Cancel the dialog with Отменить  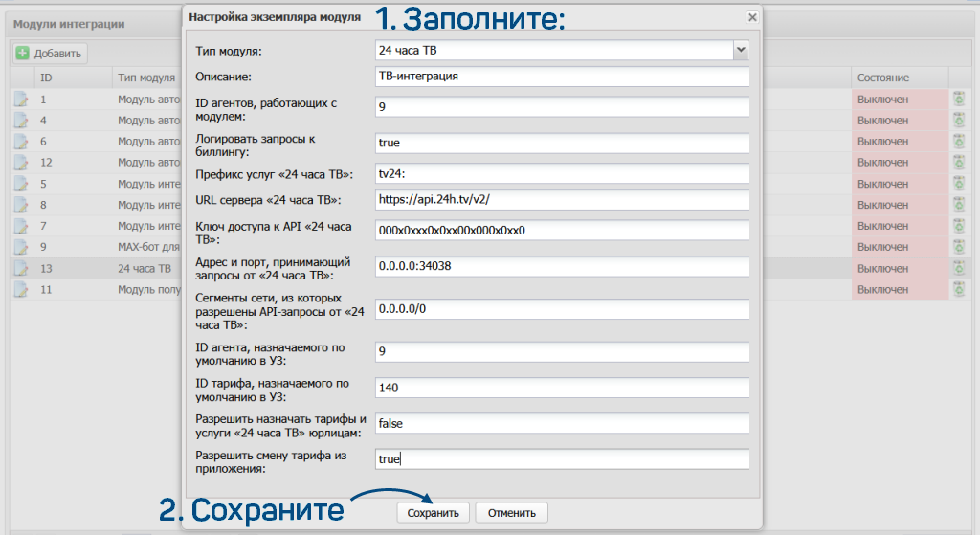click(511, 513)
